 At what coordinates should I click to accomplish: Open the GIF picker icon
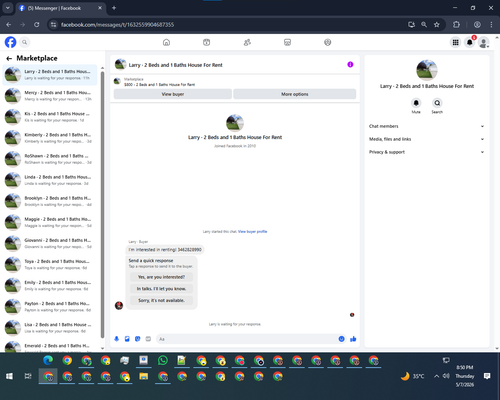click(x=148, y=339)
